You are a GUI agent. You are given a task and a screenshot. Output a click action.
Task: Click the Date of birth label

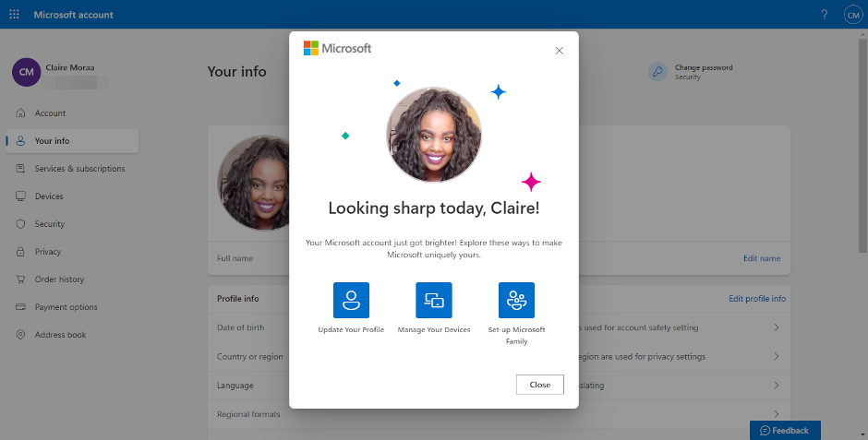pyautogui.click(x=240, y=327)
